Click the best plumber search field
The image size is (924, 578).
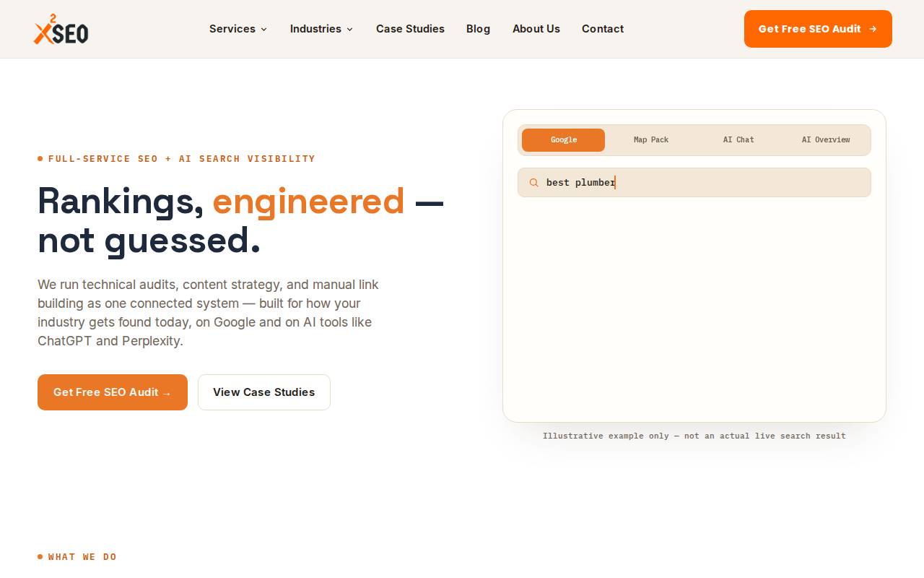pyautogui.click(x=694, y=183)
